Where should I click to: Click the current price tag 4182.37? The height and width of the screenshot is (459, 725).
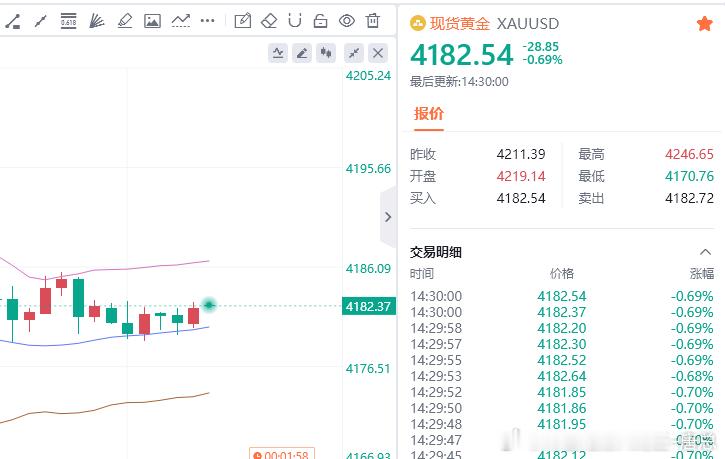pos(369,306)
